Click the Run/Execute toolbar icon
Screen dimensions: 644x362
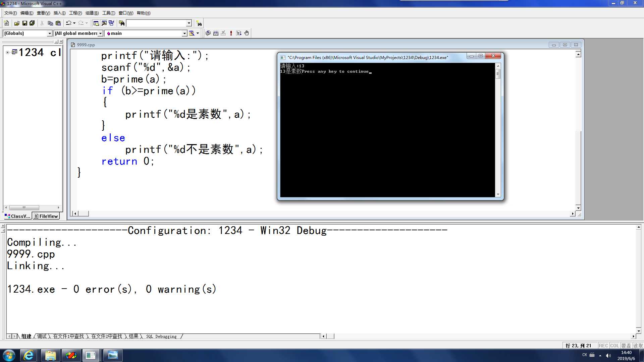(232, 33)
